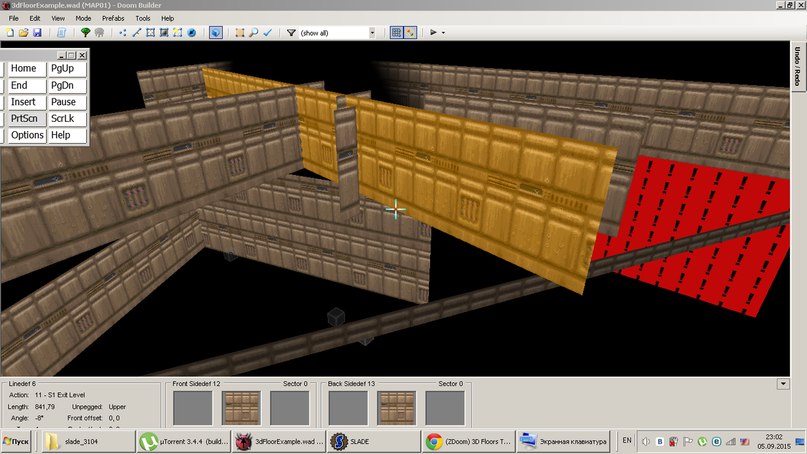Open the Mode menu
807x454 pixels.
83,18
